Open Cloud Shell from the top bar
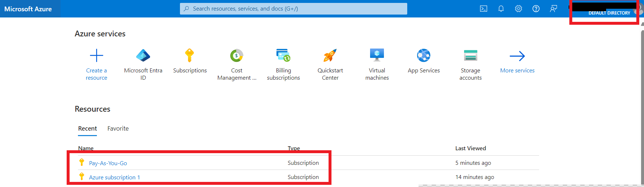This screenshot has width=644, height=187. click(483, 9)
